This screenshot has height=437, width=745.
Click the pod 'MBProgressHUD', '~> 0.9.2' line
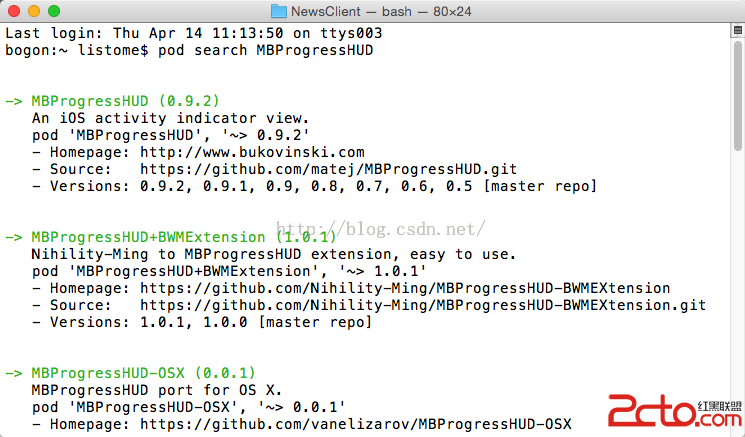coord(170,135)
